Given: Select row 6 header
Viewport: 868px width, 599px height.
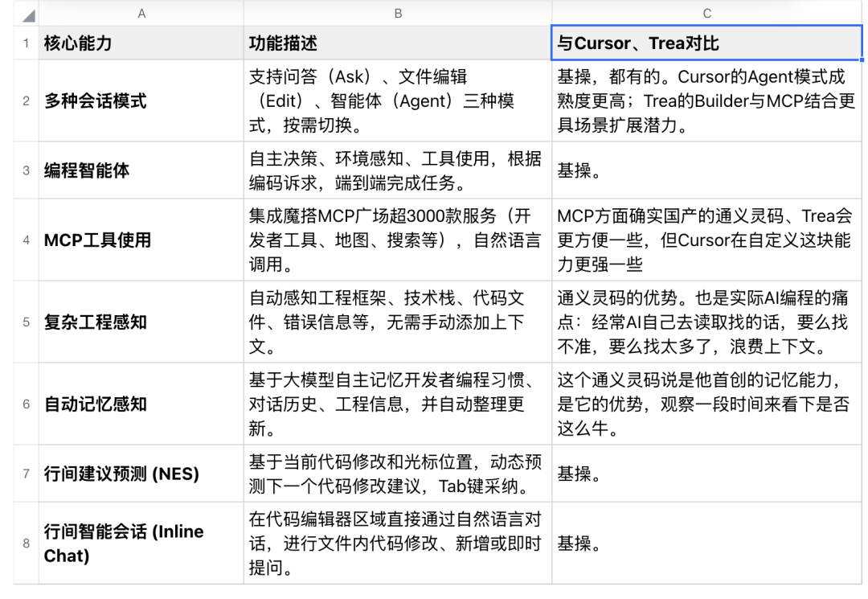Looking at the screenshot, I should 26,404.
